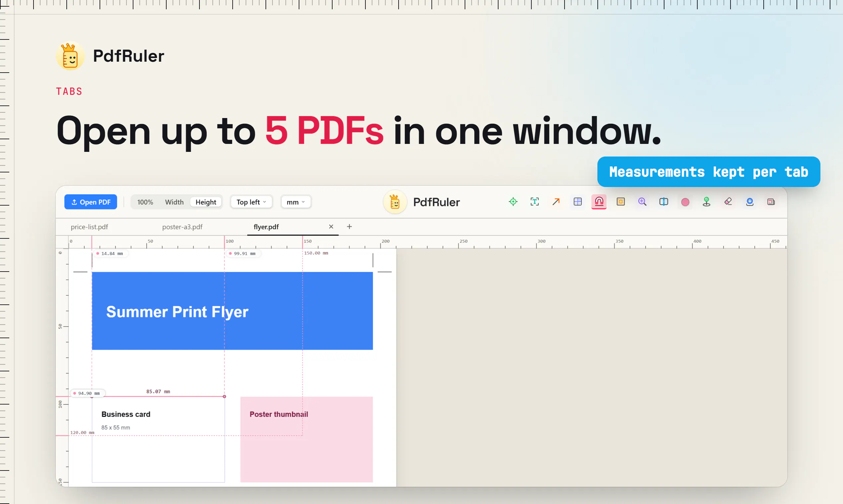Select the orange arrow measurement tool
Viewport: 843px width, 504px height.
[556, 202]
